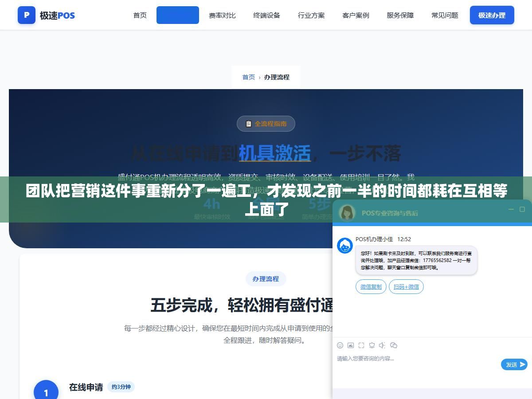Click the 全流程指南 pill badge
The height and width of the screenshot is (399, 532).
pyautogui.click(x=266, y=124)
